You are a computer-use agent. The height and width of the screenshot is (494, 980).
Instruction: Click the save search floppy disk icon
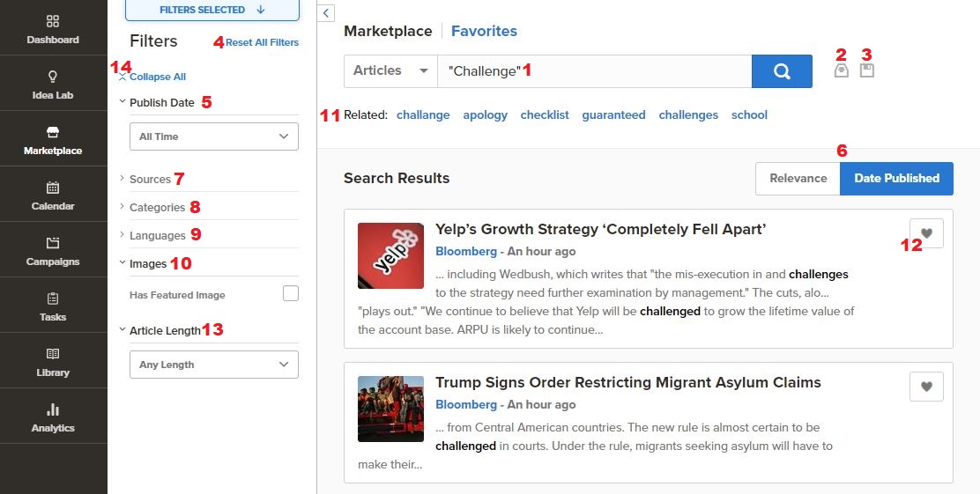867,70
